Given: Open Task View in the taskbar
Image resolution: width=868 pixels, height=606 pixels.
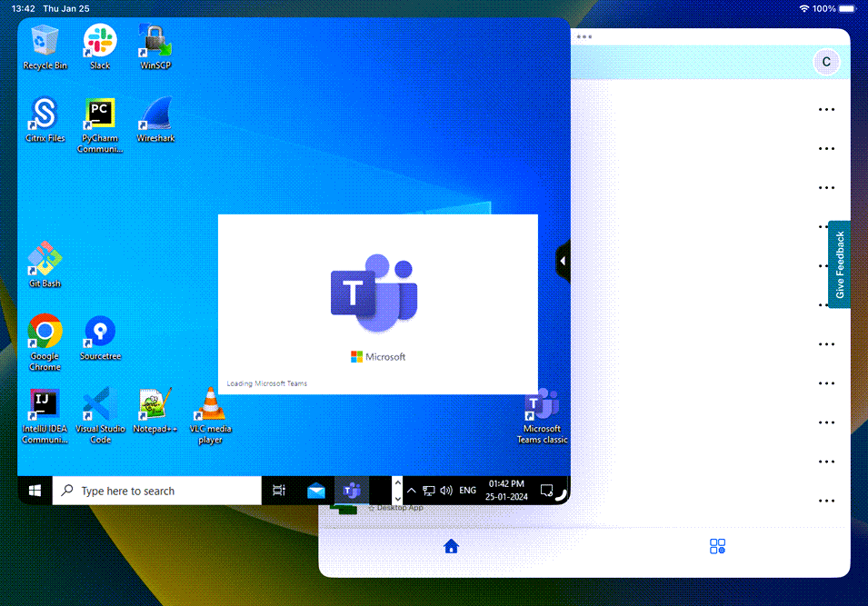Looking at the screenshot, I should point(279,491).
